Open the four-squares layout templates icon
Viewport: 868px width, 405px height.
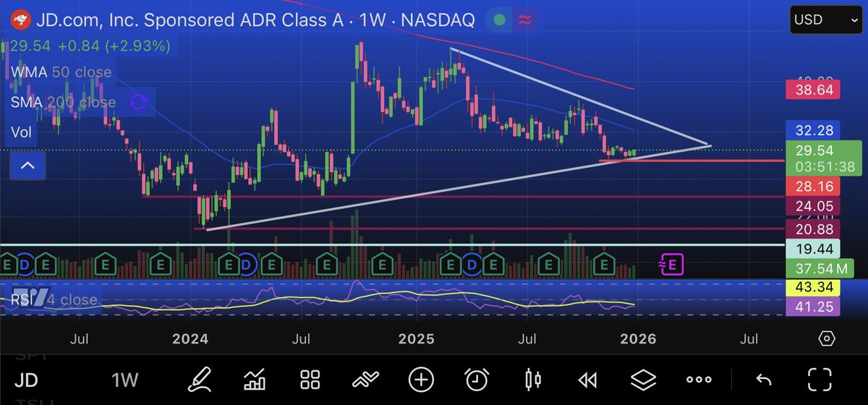click(310, 379)
